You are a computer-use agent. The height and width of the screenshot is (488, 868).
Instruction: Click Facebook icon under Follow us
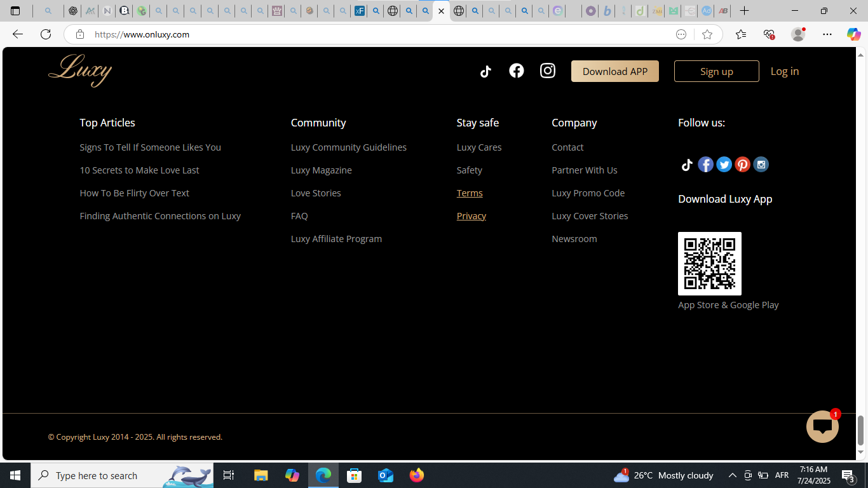tap(705, 165)
